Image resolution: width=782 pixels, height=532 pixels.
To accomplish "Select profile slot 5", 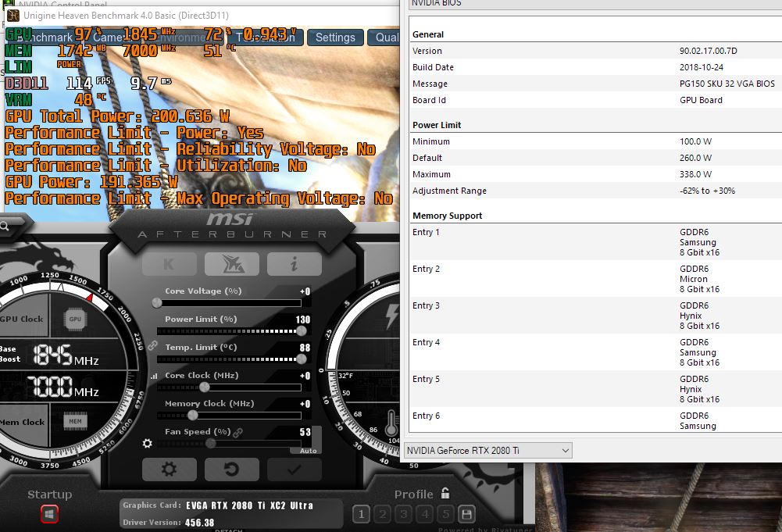I will (446, 514).
